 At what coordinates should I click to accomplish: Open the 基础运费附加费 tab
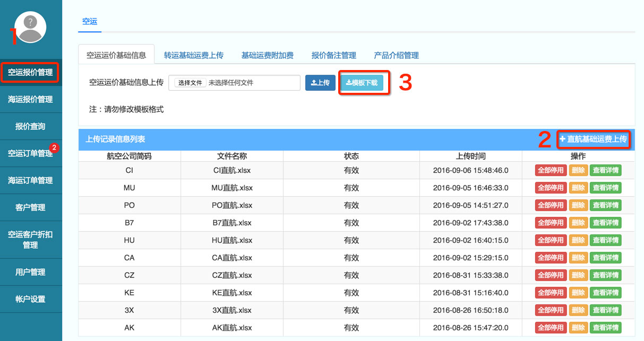pyautogui.click(x=267, y=55)
